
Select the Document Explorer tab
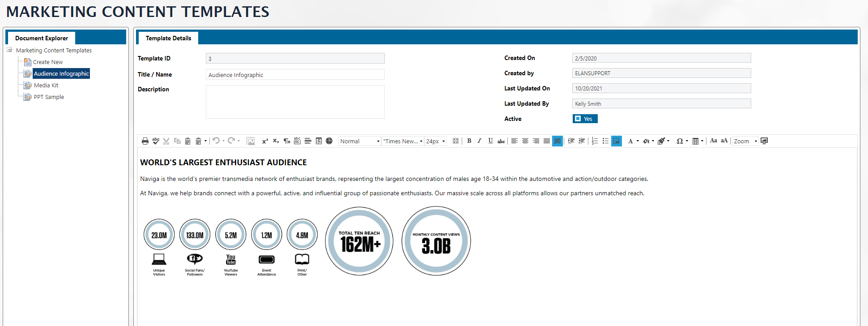click(42, 38)
